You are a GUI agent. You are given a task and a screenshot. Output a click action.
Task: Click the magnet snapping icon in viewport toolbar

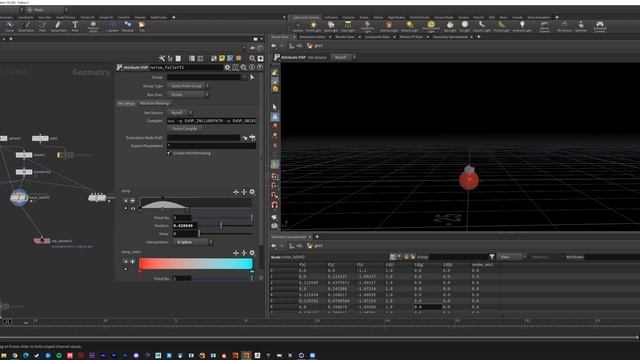[x=275, y=204]
